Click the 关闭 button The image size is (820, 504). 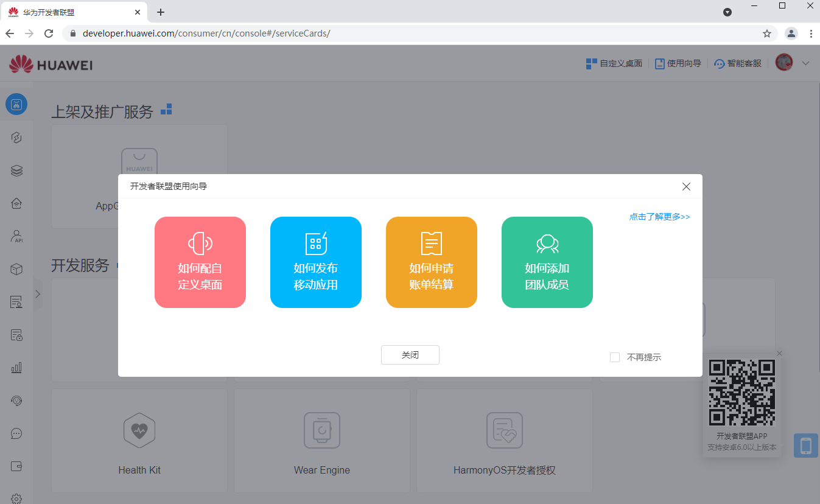(410, 355)
